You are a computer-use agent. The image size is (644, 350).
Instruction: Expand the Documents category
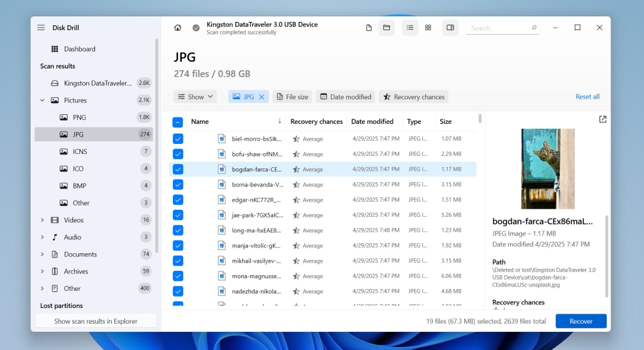pyautogui.click(x=42, y=254)
